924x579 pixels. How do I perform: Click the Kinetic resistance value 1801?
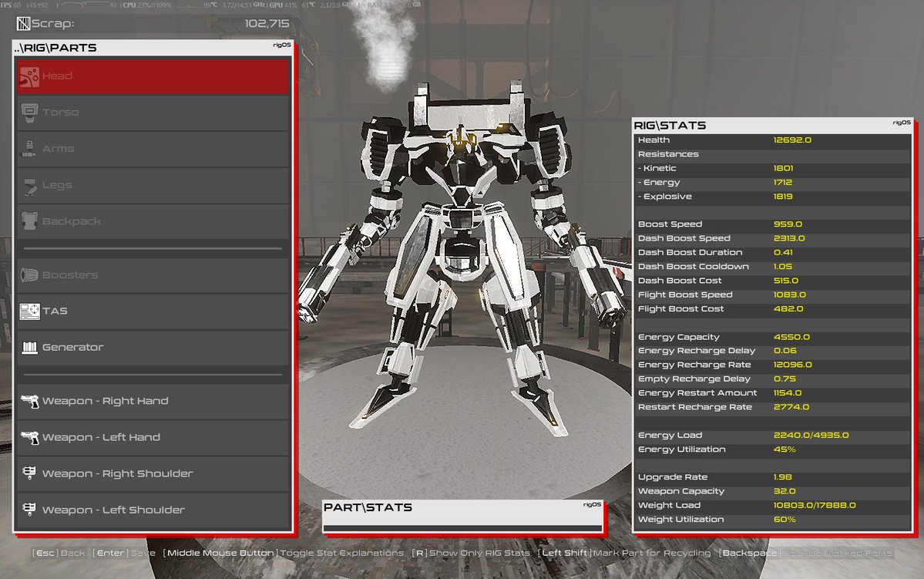tap(783, 168)
